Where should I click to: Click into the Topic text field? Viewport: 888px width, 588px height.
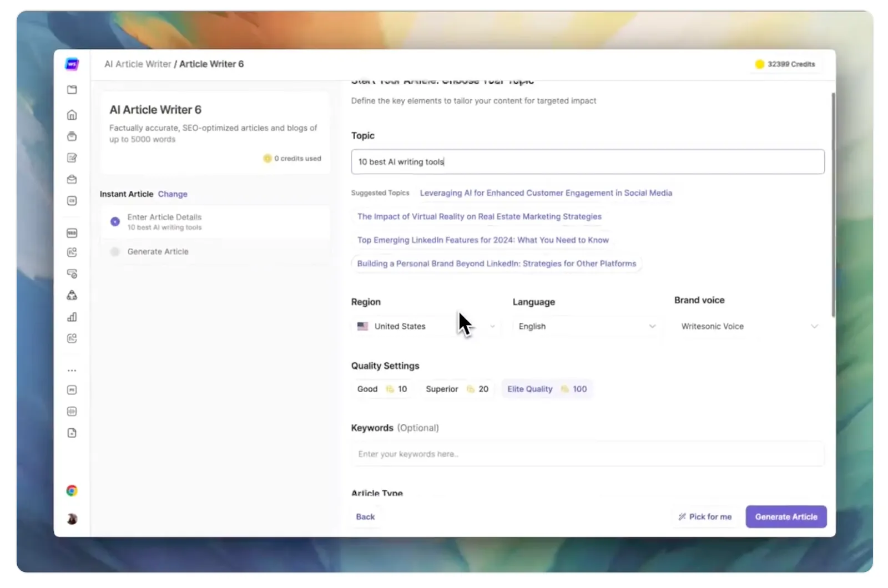pos(588,162)
